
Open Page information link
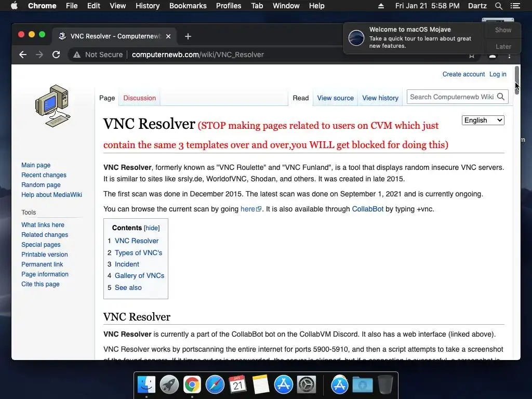click(45, 274)
